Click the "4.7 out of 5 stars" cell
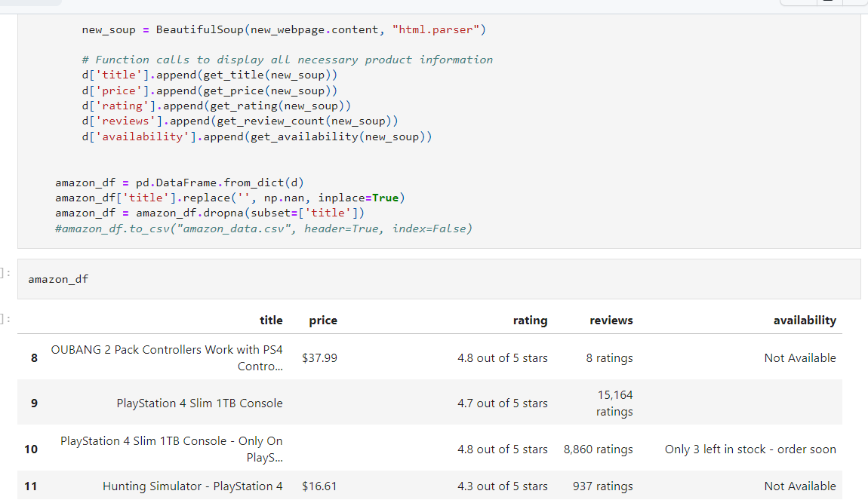Screen dimensions: 868x500 [502, 403]
